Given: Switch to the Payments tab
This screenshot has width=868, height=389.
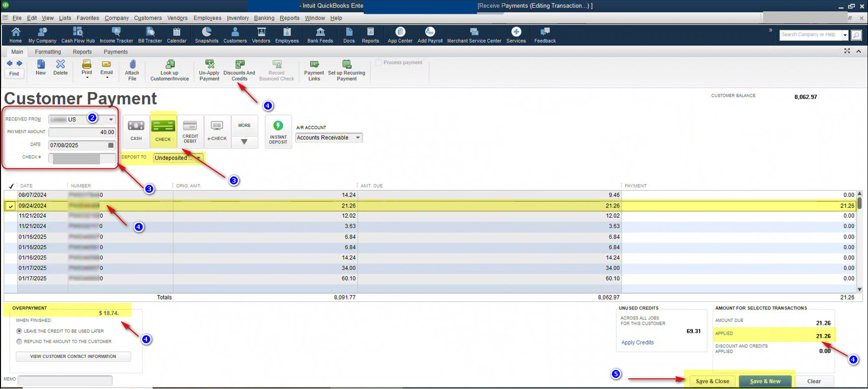Looking at the screenshot, I should coord(116,52).
